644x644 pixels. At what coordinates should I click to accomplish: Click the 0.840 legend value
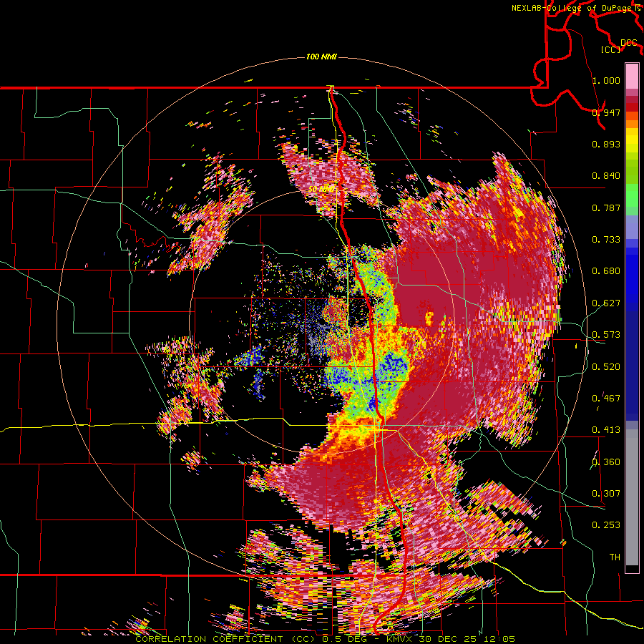[x=606, y=176]
